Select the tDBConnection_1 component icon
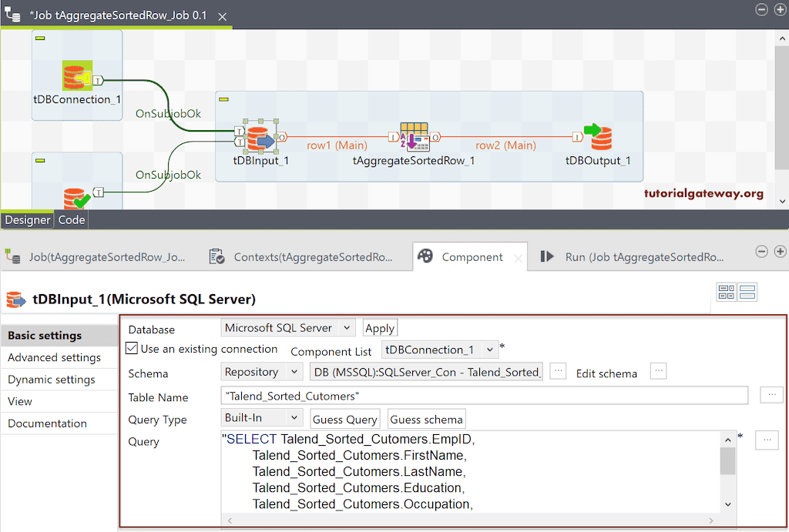Screen dimensions: 789x532 point(76,77)
